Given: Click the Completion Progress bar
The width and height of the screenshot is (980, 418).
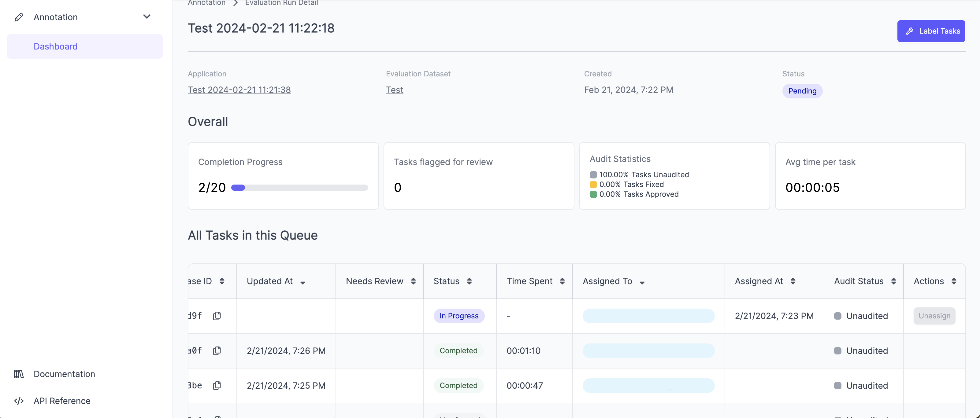Looking at the screenshot, I should point(299,187).
